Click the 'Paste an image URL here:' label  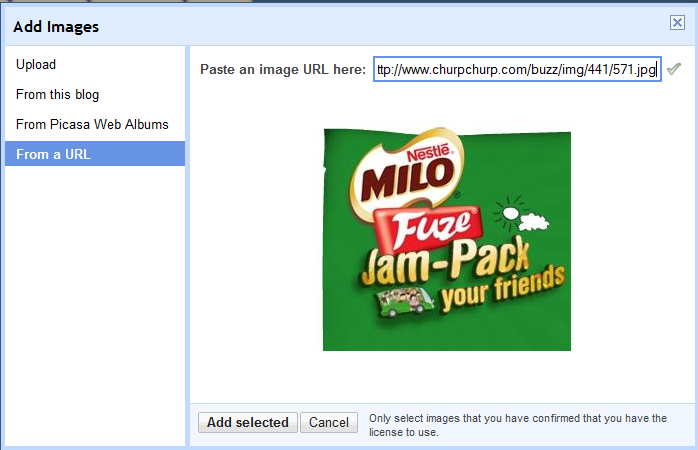click(283, 69)
